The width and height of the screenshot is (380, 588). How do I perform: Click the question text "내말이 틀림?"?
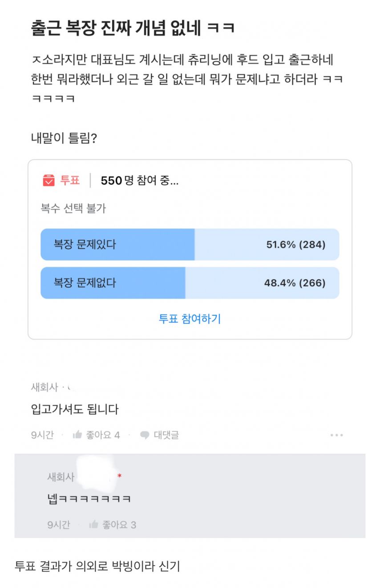[x=64, y=138]
